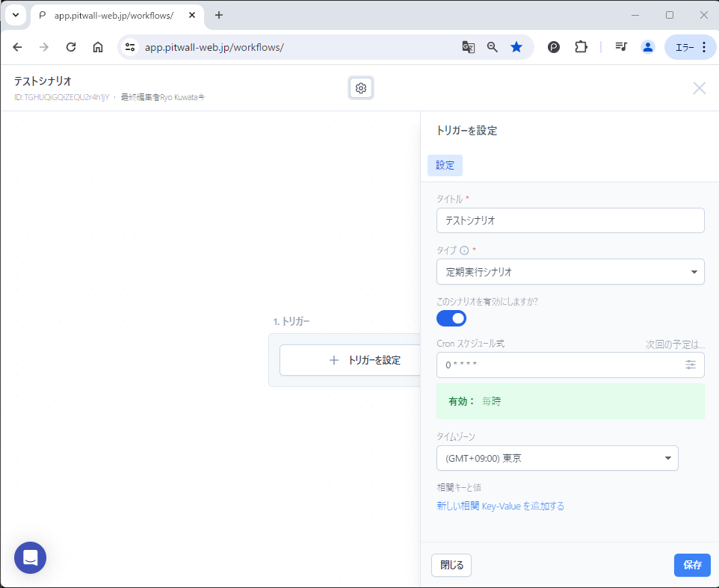This screenshot has height=588, width=719.
Task: Open the chat support widget bubble
Action: pyautogui.click(x=30, y=557)
